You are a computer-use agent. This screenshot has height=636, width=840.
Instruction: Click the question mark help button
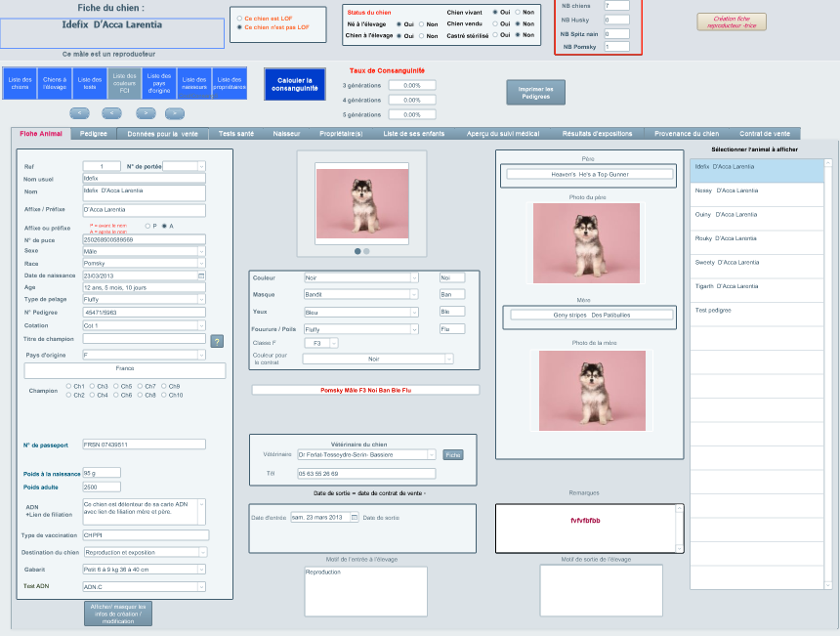[x=217, y=341]
